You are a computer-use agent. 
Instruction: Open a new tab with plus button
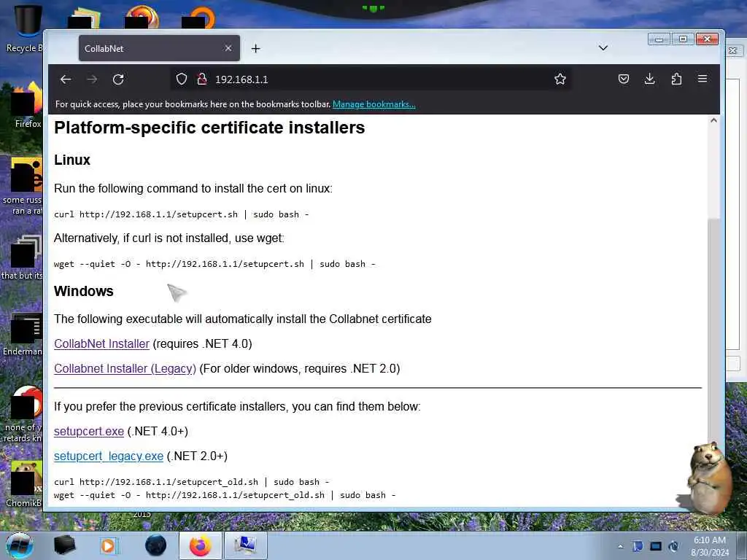pyautogui.click(x=256, y=49)
